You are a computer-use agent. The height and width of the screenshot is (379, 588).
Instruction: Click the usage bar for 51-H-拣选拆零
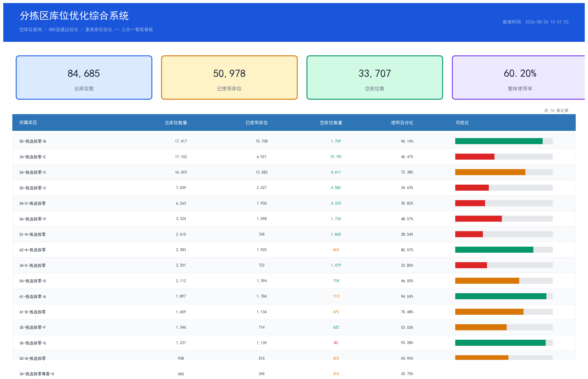[504, 234]
